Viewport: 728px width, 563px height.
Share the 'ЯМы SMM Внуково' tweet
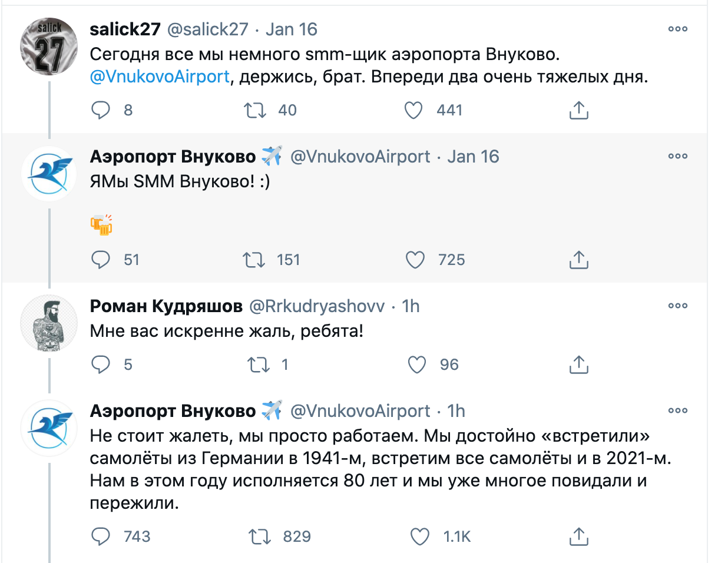(579, 260)
